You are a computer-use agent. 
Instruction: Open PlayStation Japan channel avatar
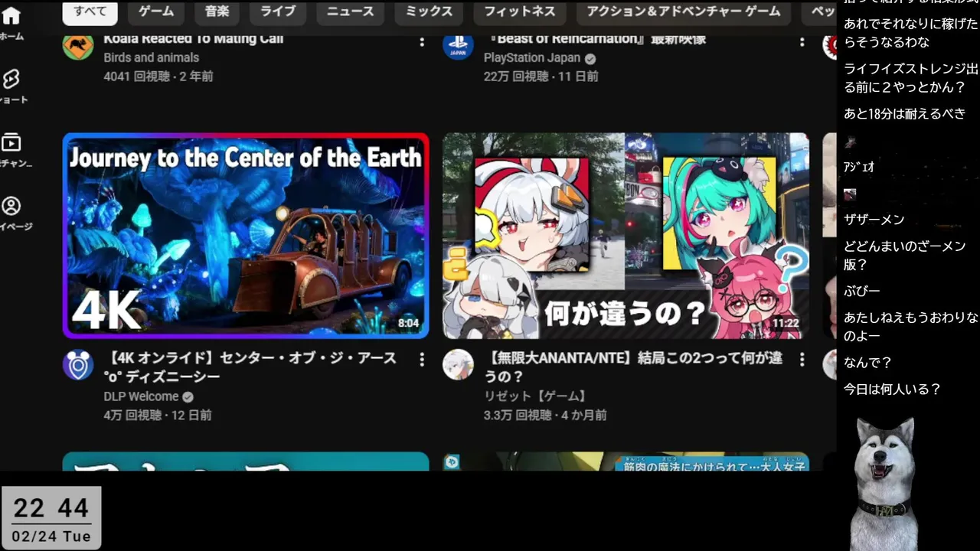(458, 46)
